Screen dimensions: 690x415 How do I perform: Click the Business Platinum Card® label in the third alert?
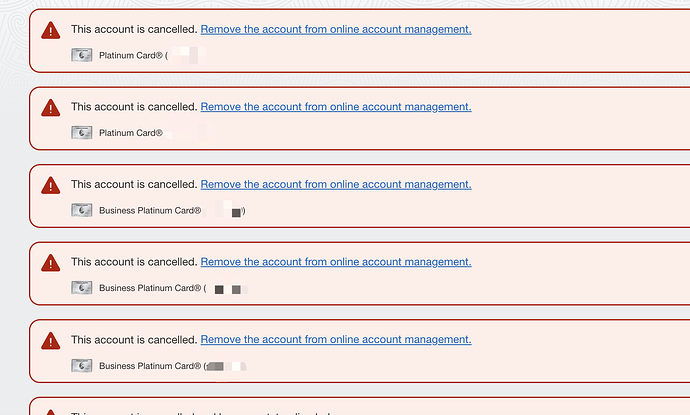pos(150,210)
